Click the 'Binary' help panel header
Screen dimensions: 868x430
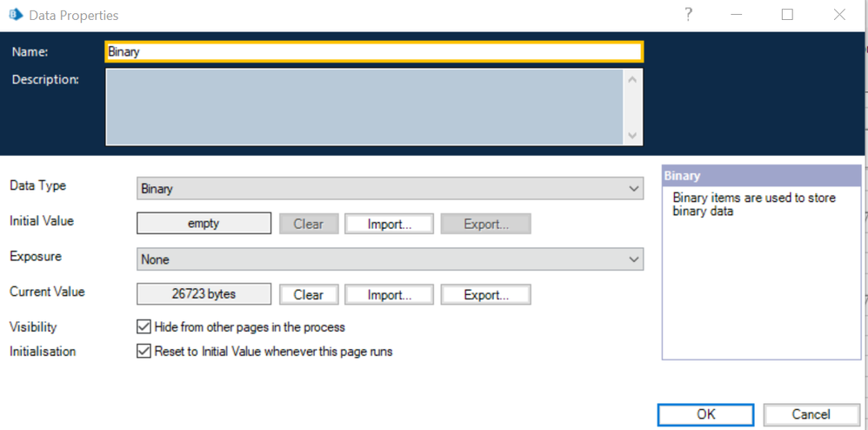[x=761, y=176]
